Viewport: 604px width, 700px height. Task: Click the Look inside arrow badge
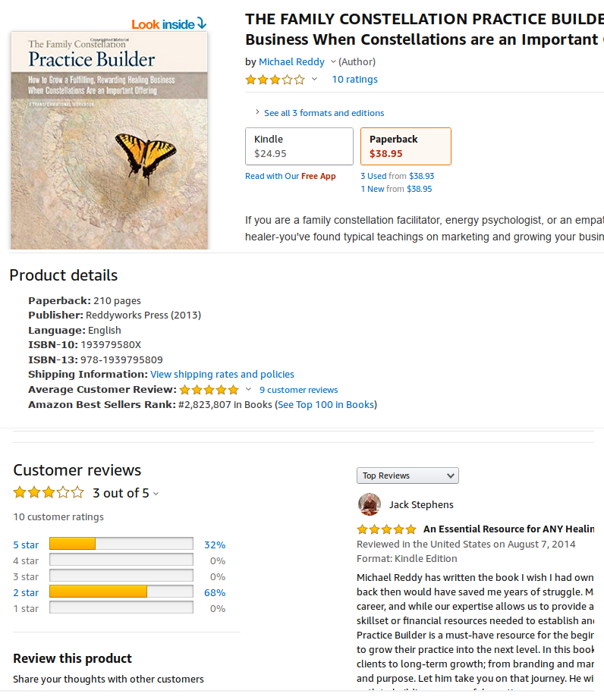click(x=168, y=24)
